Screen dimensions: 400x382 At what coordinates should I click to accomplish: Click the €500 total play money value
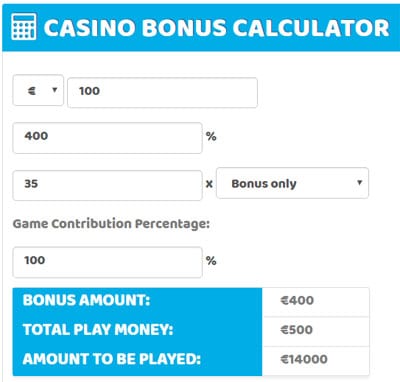click(297, 330)
